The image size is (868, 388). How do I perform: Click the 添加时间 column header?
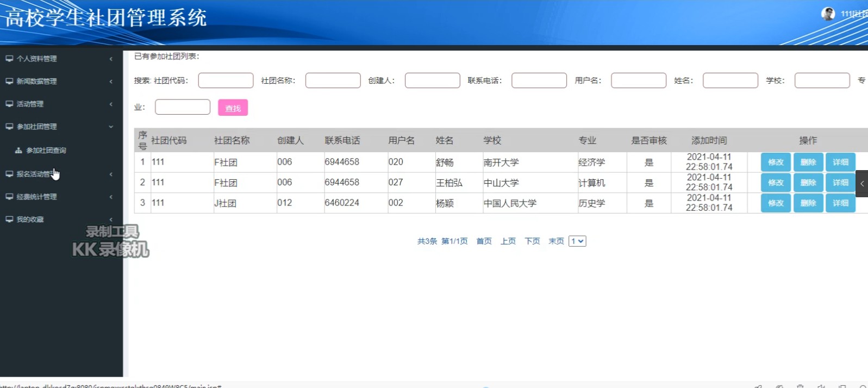coord(709,140)
